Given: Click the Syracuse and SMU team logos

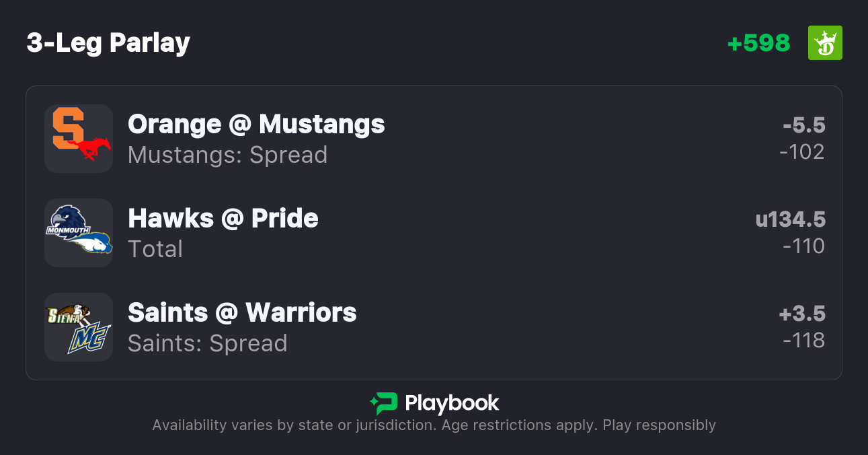Looking at the screenshot, I should 79,139.
